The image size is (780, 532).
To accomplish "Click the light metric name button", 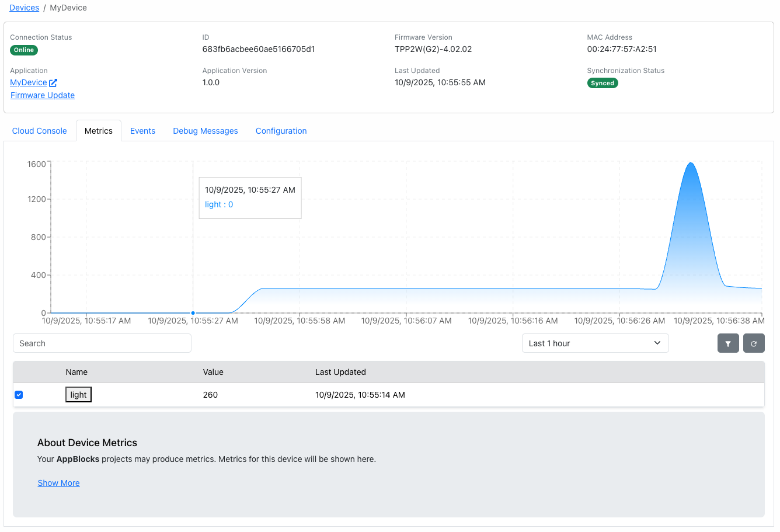I will pos(78,394).
